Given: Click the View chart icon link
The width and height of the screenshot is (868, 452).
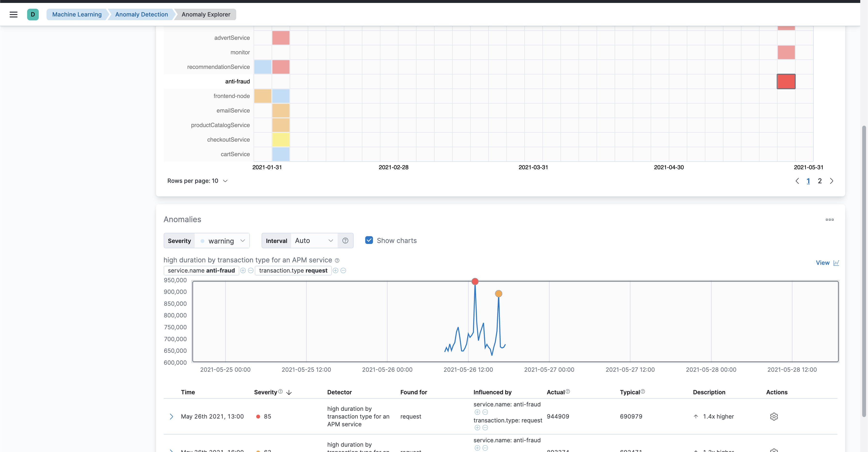Looking at the screenshot, I should click(x=827, y=263).
